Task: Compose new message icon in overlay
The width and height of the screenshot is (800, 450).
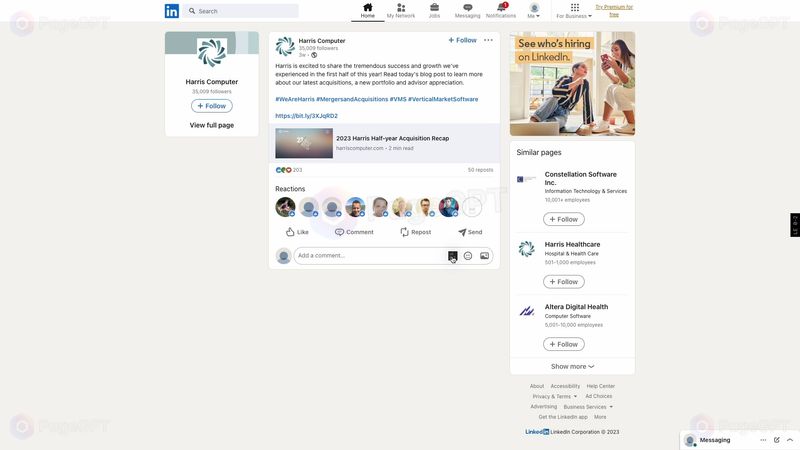Action: pyautogui.click(x=777, y=440)
